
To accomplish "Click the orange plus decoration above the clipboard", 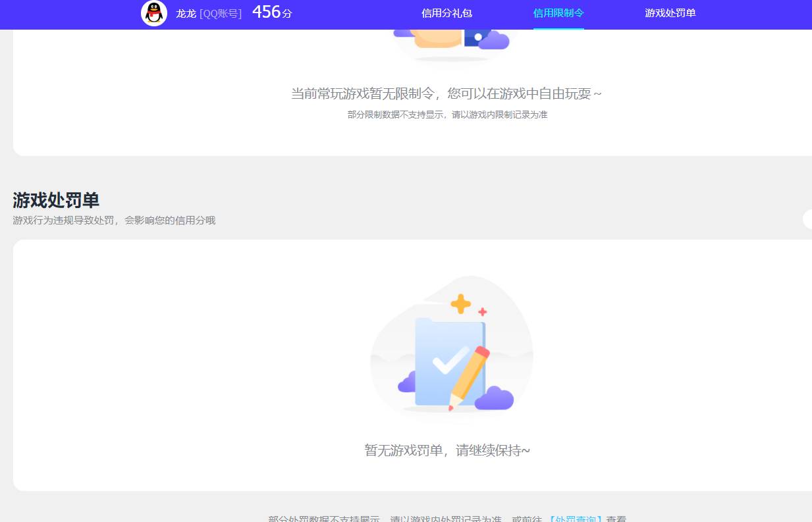I will point(460,302).
